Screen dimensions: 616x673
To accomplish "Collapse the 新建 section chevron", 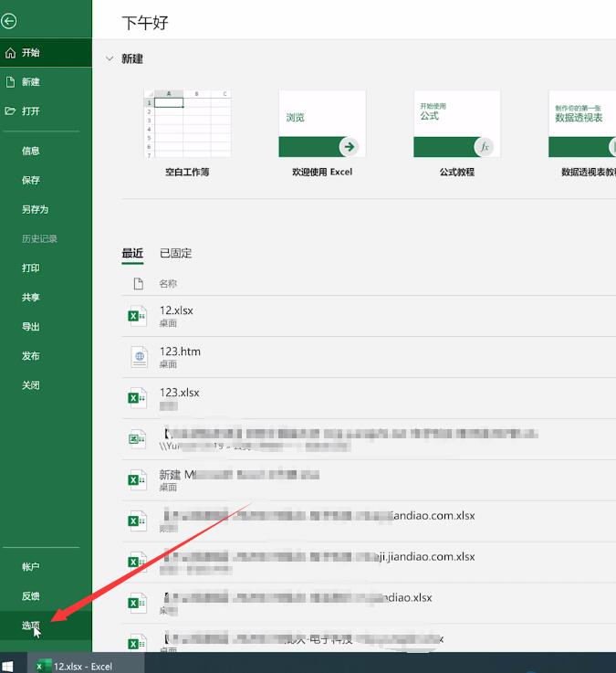I will 110,58.
